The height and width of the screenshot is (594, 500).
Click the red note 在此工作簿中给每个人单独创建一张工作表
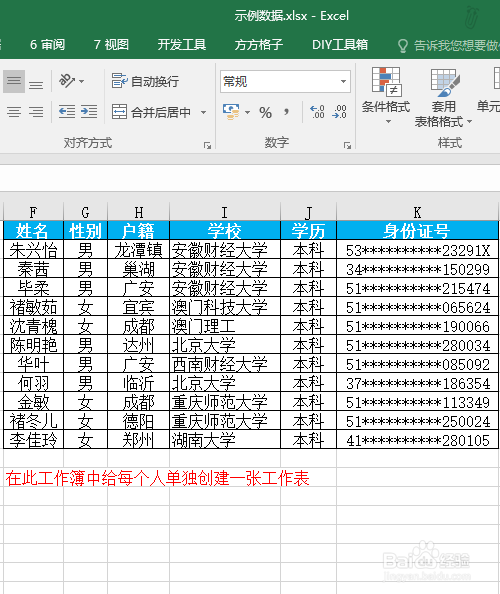(x=157, y=478)
